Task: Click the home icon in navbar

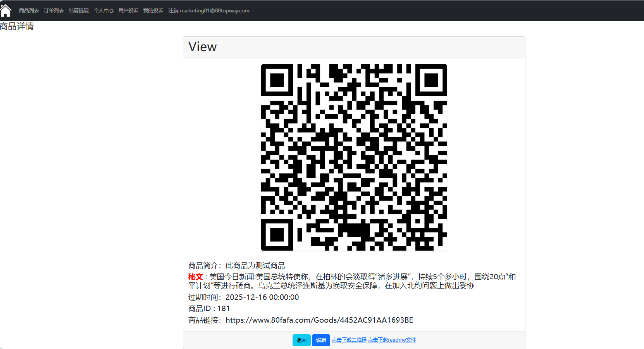Action: (6, 10)
